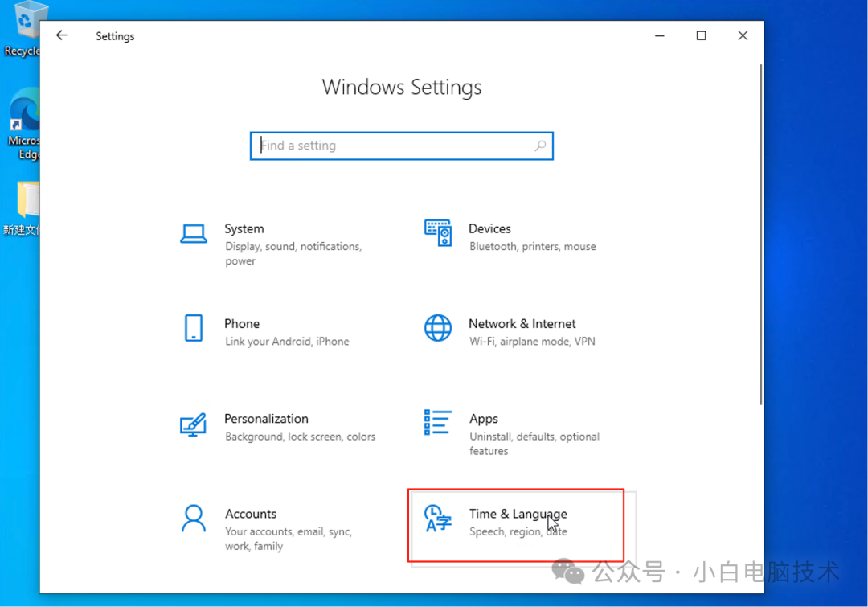Click the System laptop icon

(194, 233)
